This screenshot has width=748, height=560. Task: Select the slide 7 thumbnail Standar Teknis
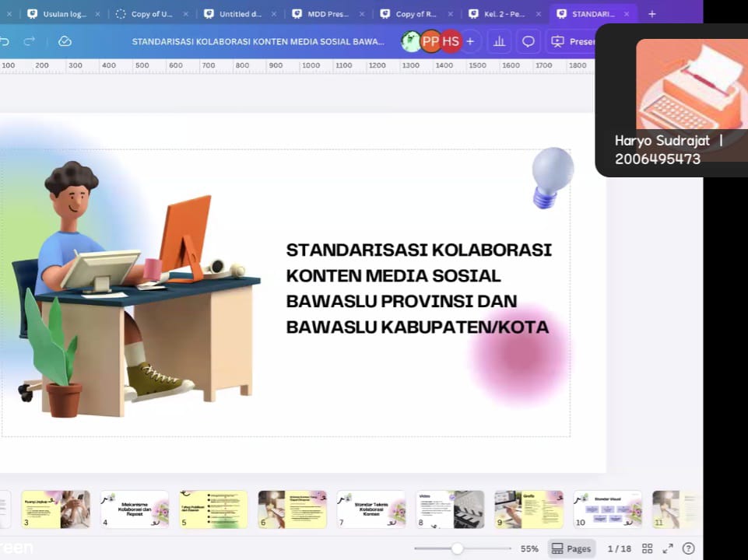[371, 509]
